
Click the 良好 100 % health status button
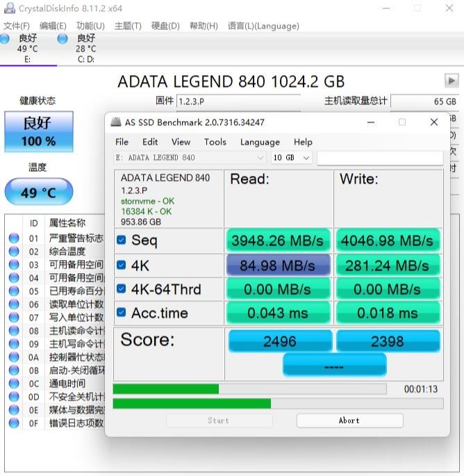click(x=39, y=131)
